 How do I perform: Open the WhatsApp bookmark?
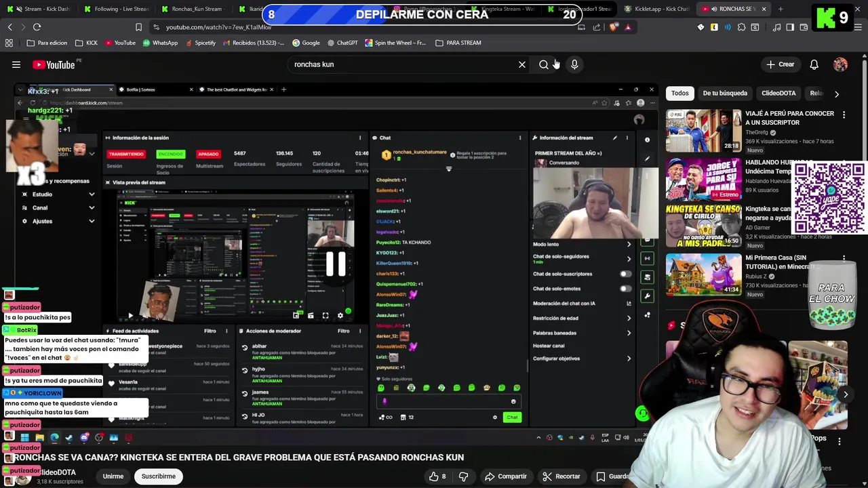coord(160,43)
